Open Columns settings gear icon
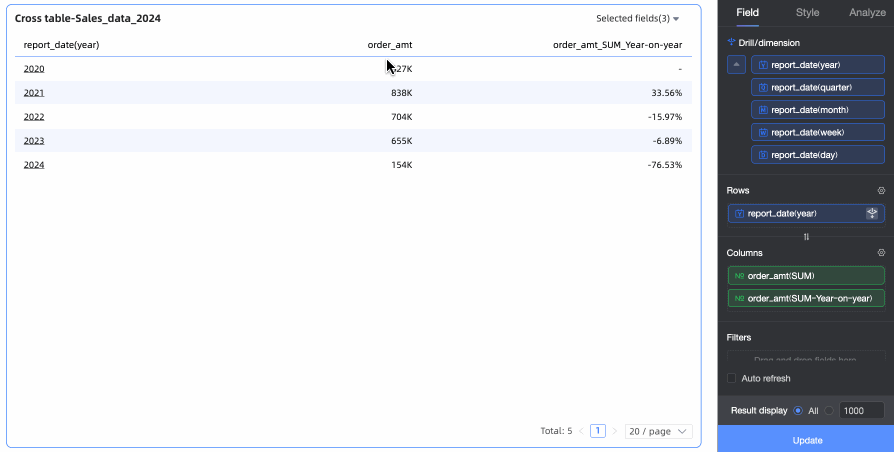Image resolution: width=894 pixels, height=452 pixels. tap(881, 253)
